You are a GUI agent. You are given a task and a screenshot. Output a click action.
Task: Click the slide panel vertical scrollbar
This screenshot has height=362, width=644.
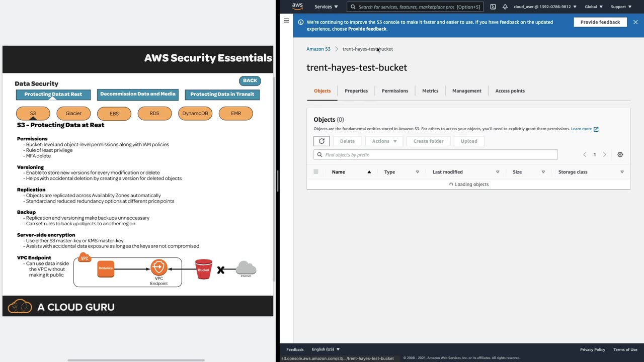click(275, 179)
